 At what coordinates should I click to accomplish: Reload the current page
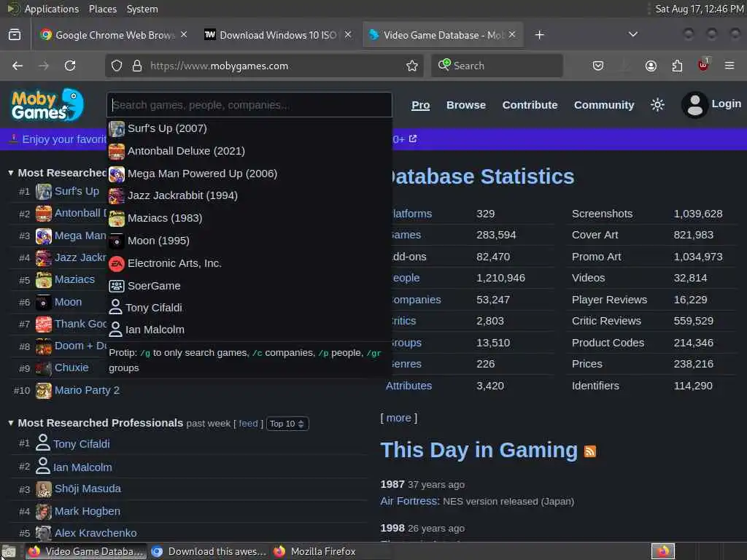(70, 66)
